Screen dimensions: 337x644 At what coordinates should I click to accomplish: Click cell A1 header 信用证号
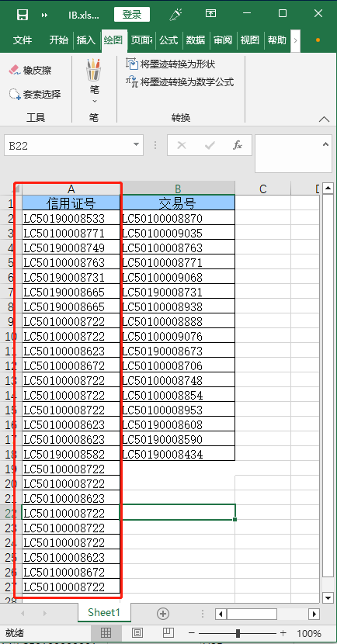click(71, 203)
